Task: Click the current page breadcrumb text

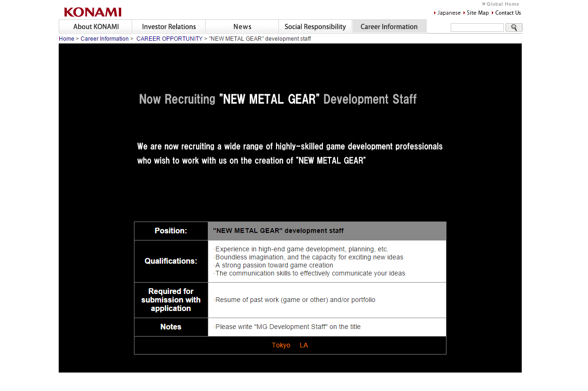Action: (x=260, y=39)
